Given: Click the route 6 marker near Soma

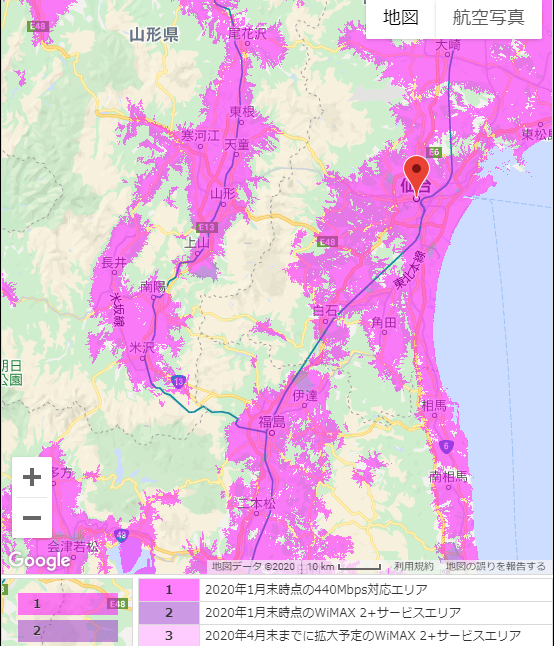Looking at the screenshot, I should (446, 446).
